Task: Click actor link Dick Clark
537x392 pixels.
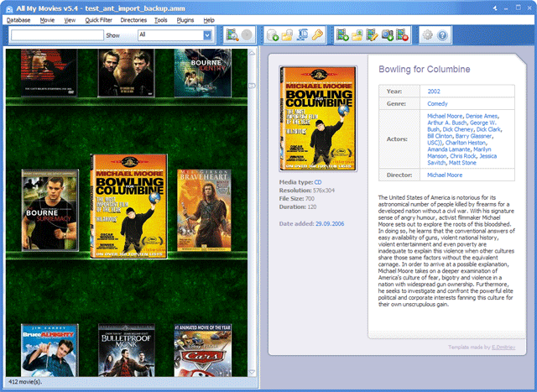Action: 488,129
